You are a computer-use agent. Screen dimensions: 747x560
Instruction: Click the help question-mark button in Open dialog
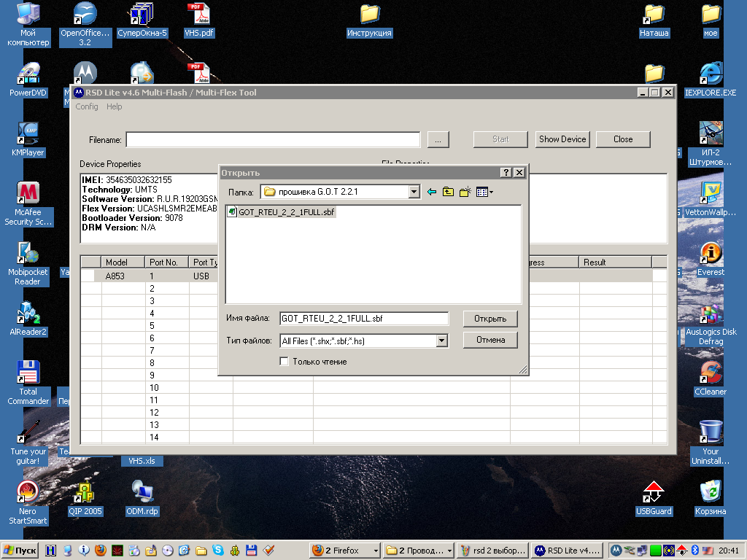(x=506, y=172)
